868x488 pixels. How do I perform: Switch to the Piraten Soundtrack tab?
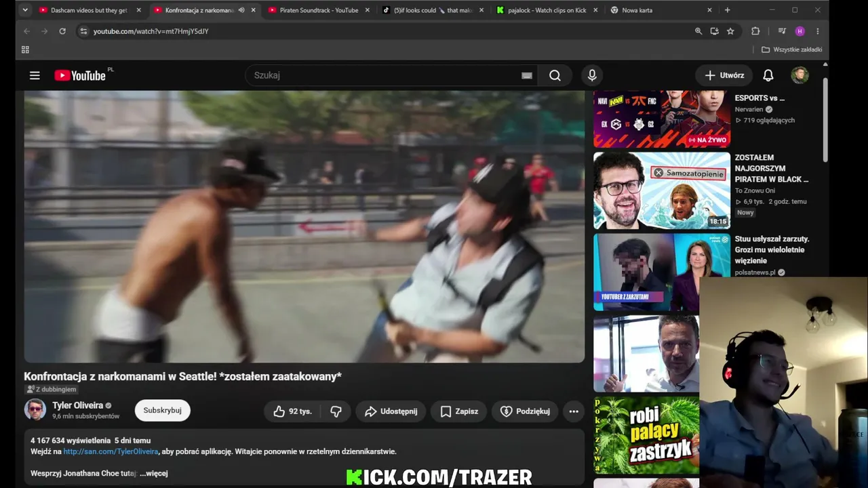tap(319, 10)
